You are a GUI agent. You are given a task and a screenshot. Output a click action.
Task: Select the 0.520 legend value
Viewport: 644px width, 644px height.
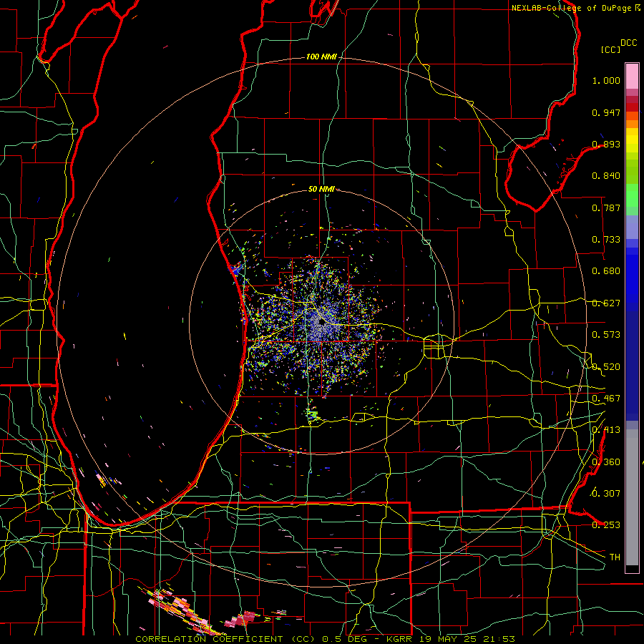tap(606, 367)
